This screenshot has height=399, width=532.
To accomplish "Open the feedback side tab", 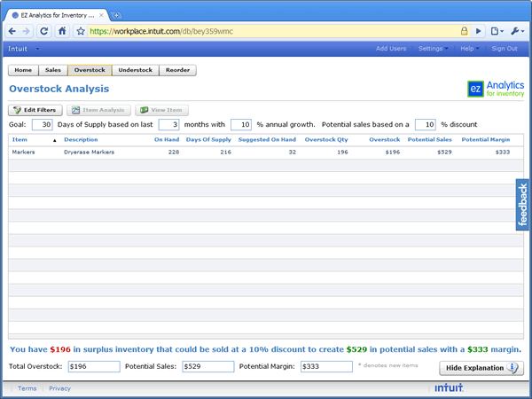I will (x=522, y=205).
